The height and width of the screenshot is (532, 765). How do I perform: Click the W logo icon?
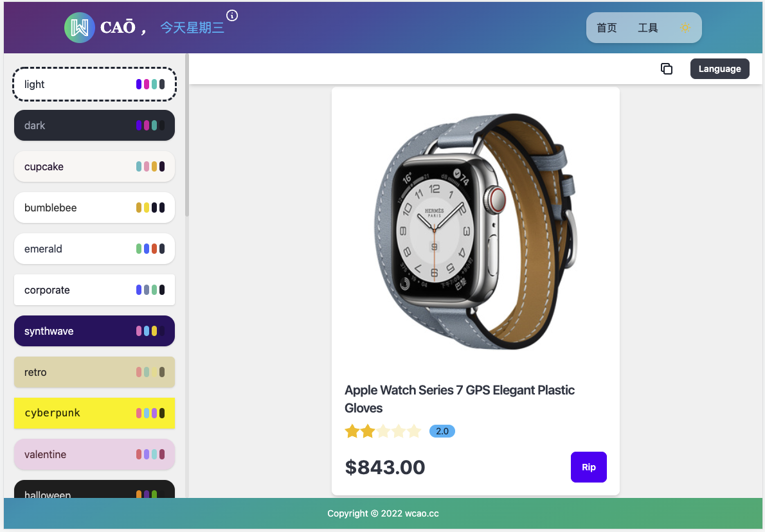[x=80, y=28]
